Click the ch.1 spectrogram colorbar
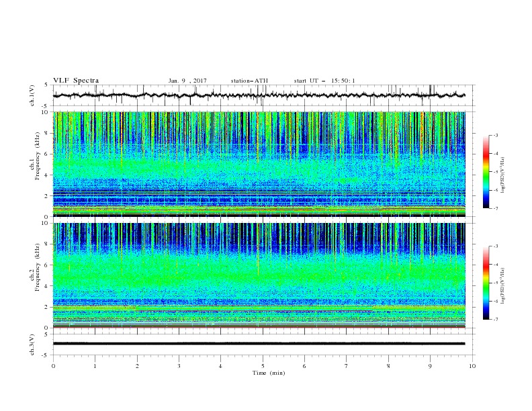 tap(486, 172)
